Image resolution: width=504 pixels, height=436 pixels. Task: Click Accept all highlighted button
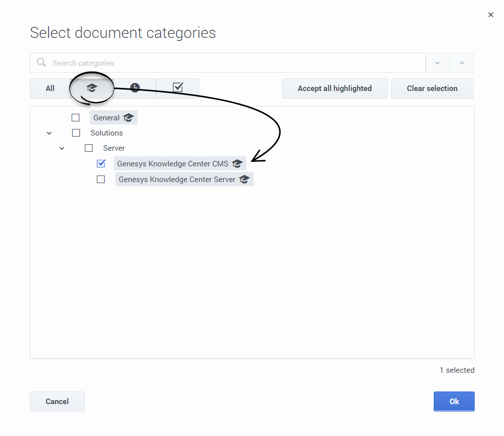pos(335,89)
